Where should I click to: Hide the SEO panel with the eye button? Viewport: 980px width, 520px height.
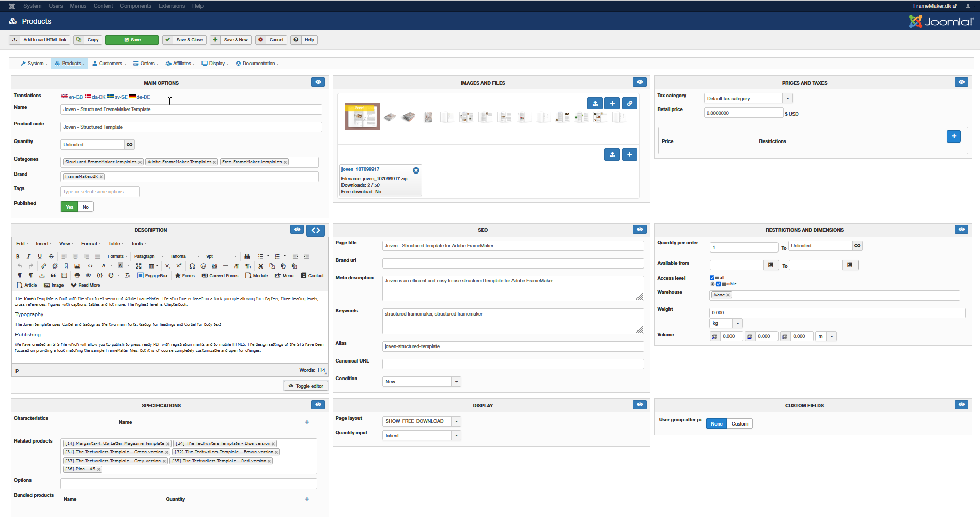tap(640, 229)
